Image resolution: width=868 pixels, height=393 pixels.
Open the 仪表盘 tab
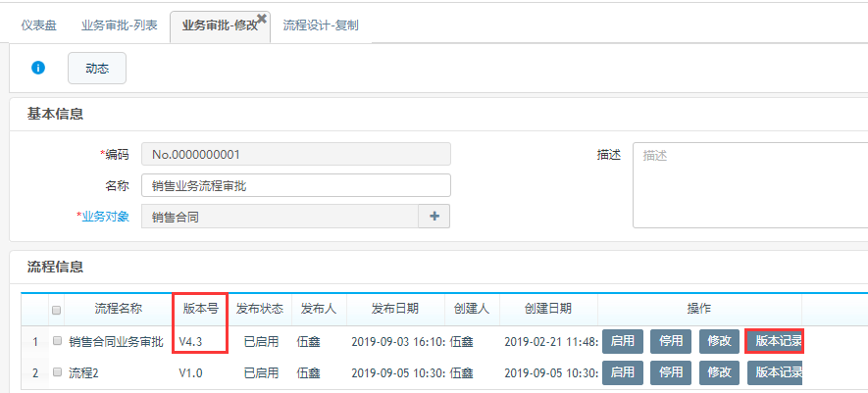tap(39, 25)
